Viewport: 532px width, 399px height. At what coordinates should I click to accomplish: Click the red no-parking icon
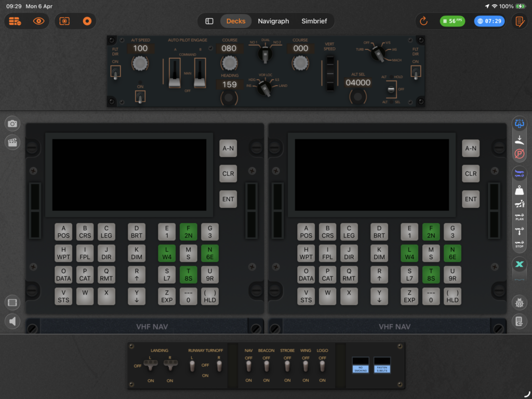click(x=519, y=154)
